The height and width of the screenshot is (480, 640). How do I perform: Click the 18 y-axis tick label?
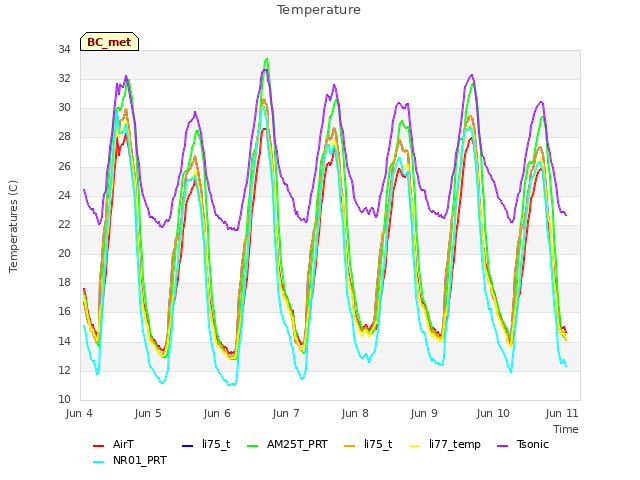point(64,283)
